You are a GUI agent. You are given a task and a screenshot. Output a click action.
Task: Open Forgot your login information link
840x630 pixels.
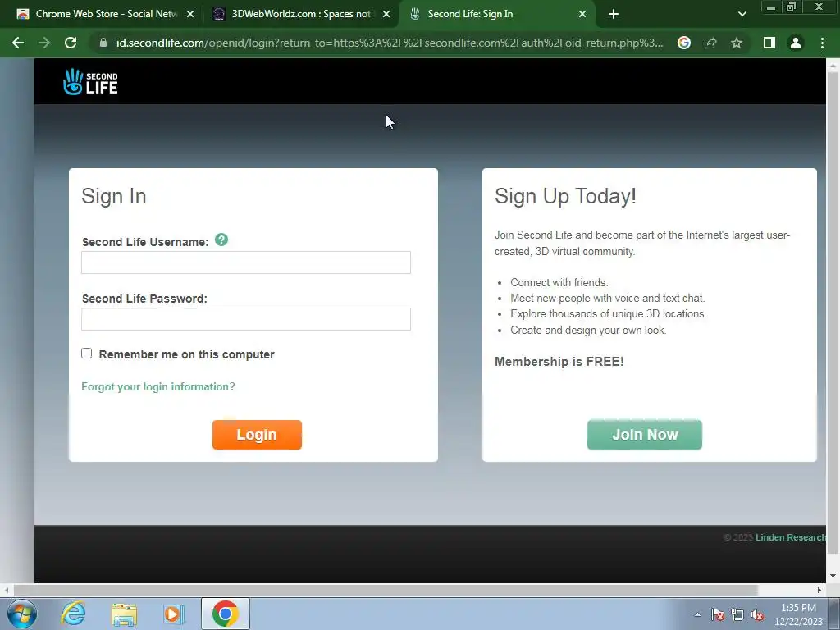[x=158, y=387]
